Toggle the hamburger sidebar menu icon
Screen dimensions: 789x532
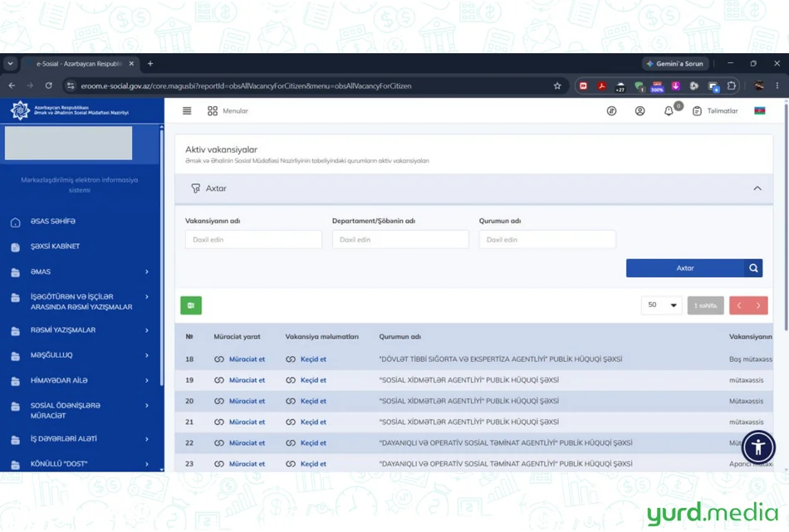click(x=187, y=110)
